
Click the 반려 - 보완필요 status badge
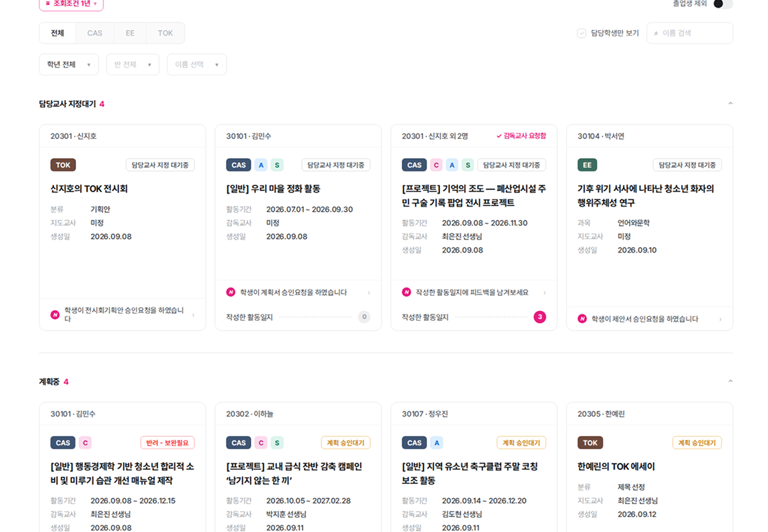click(168, 443)
